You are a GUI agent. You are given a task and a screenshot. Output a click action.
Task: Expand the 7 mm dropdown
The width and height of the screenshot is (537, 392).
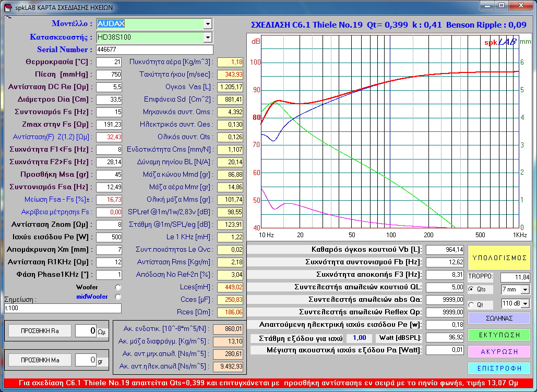[x=526, y=289]
